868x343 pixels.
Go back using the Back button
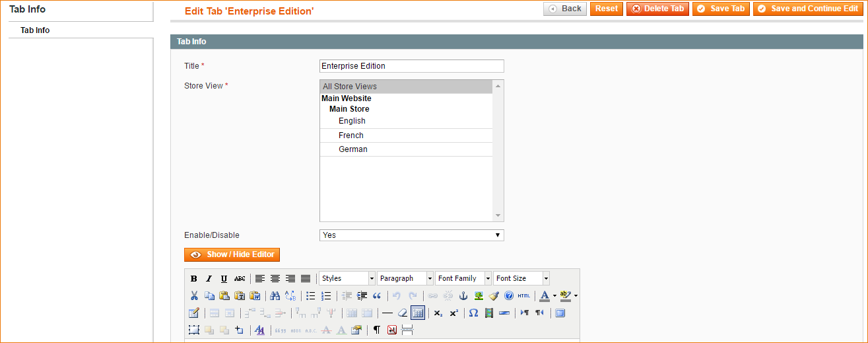point(565,9)
